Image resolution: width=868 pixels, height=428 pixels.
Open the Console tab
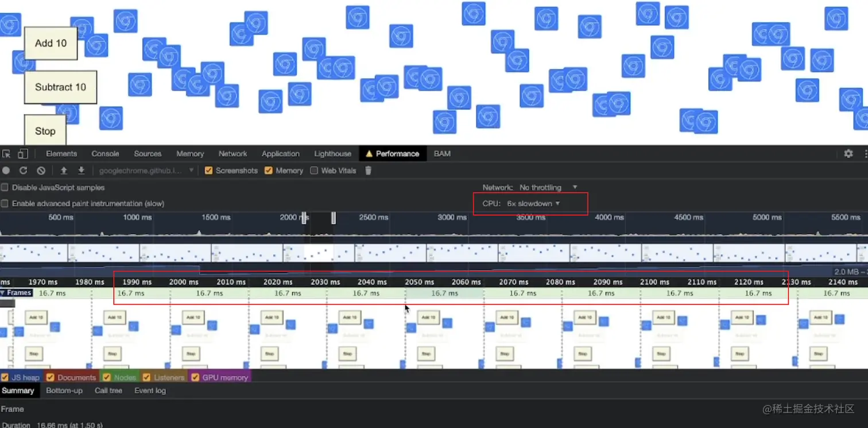(106, 154)
